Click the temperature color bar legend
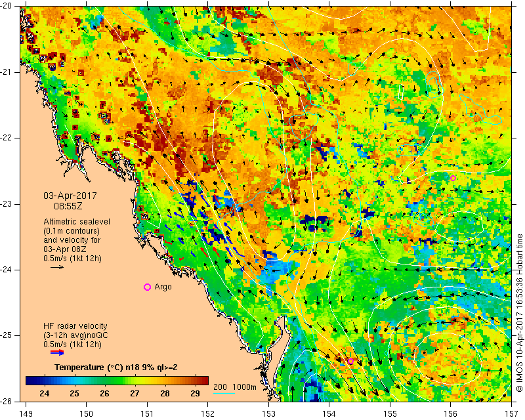 pyautogui.click(x=117, y=381)
